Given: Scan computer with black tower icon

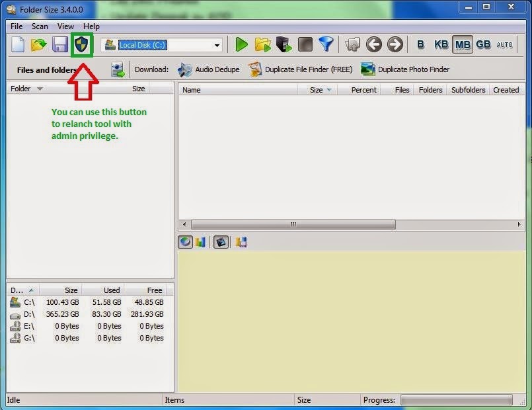Looking at the screenshot, I should tap(284, 44).
